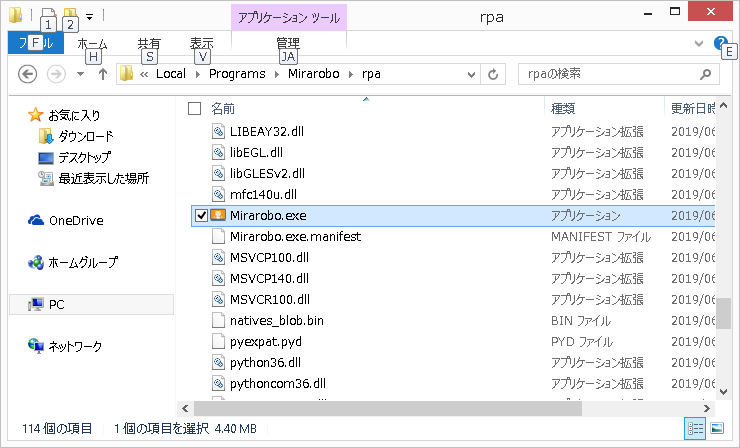Refresh the rpa folder

pos(493,75)
